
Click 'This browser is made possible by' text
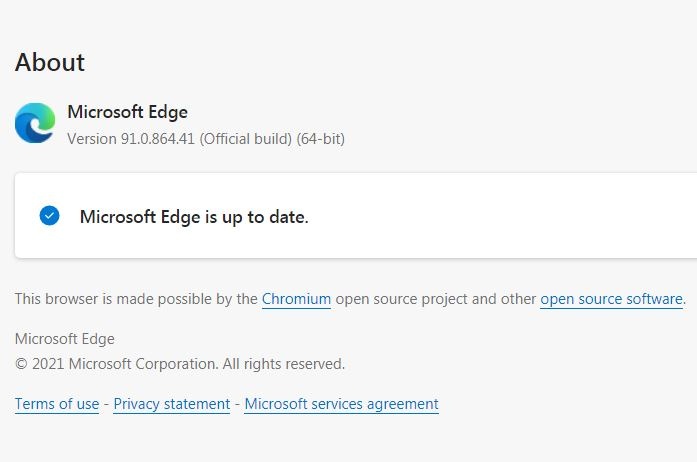pyautogui.click(x=136, y=299)
